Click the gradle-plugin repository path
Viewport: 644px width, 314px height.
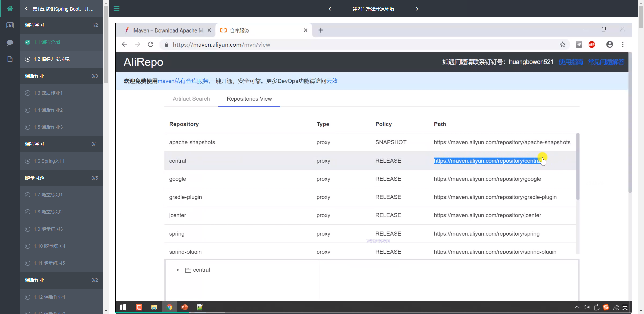coord(495,197)
